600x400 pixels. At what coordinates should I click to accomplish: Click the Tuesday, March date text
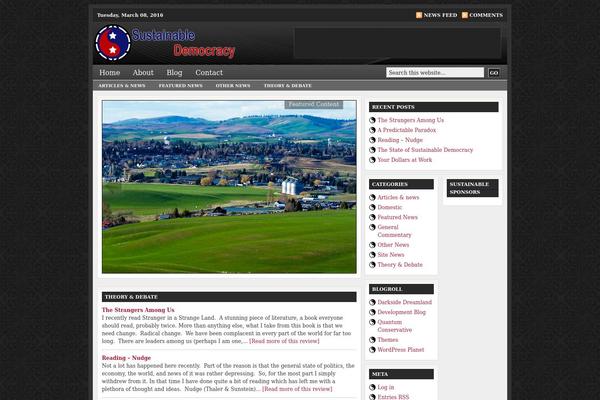point(130,15)
